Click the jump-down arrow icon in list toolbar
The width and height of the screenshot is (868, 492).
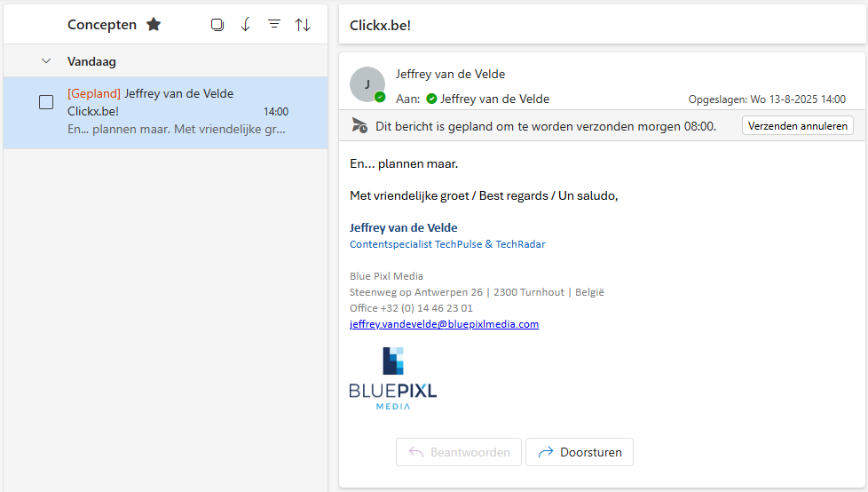point(246,24)
